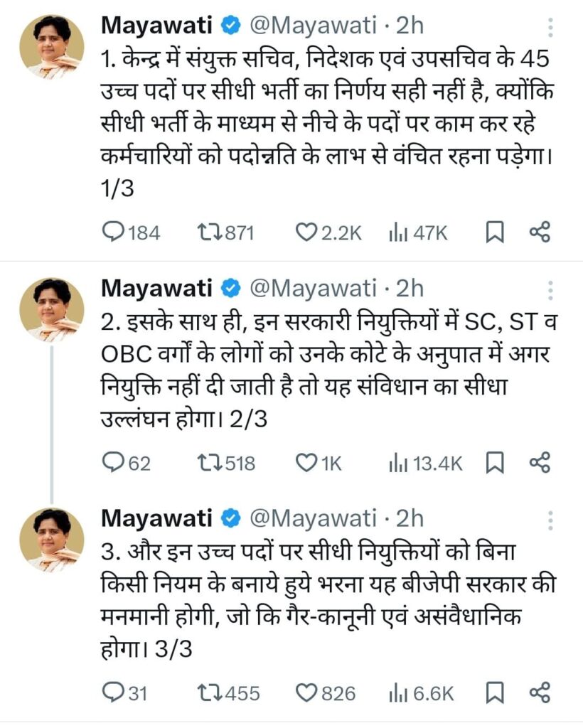Reply to the second tweet (62 replies)
The image size is (583, 728).
pyautogui.click(x=114, y=464)
